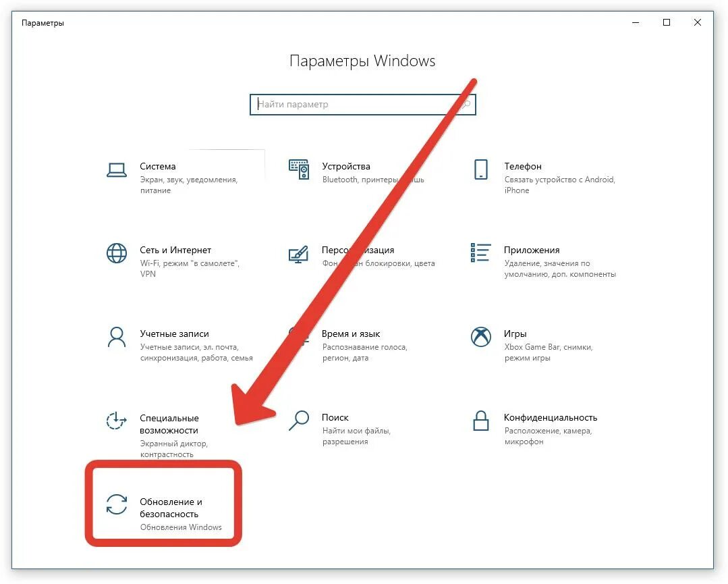This screenshot has height=584, width=728.
Task: Open the Телефон category title
Action: (x=523, y=166)
